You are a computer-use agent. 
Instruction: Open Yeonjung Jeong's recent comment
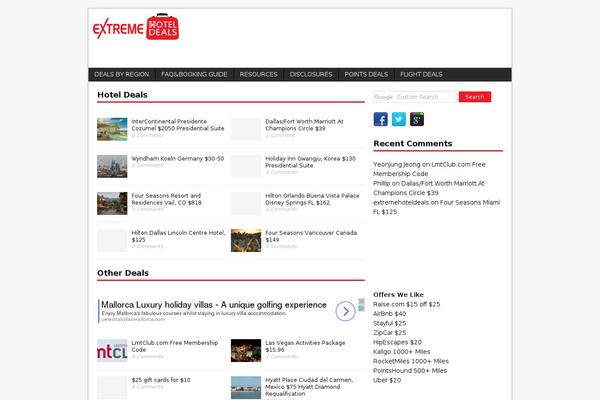[429, 169]
